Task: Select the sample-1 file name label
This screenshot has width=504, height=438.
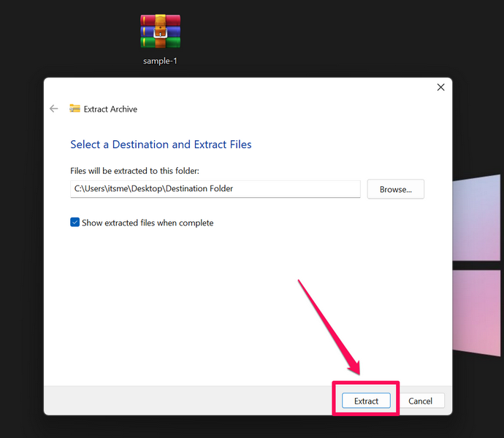Action: coord(160,61)
